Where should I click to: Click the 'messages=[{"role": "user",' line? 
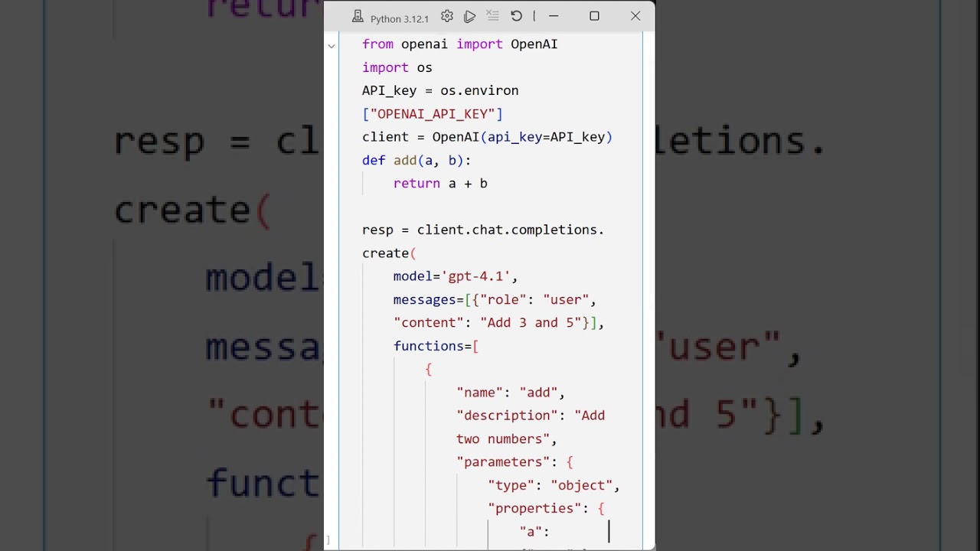point(495,299)
